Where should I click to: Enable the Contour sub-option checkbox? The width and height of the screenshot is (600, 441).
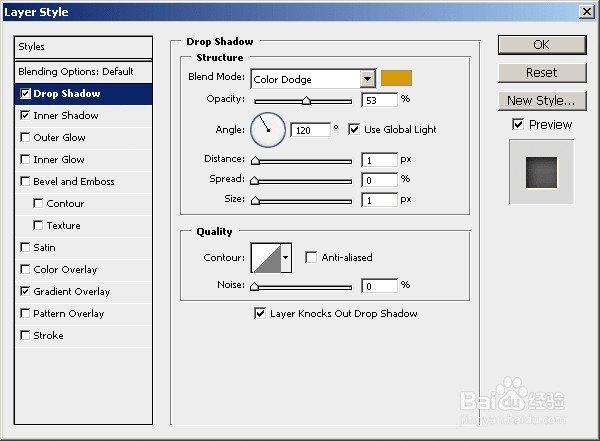click(38, 203)
